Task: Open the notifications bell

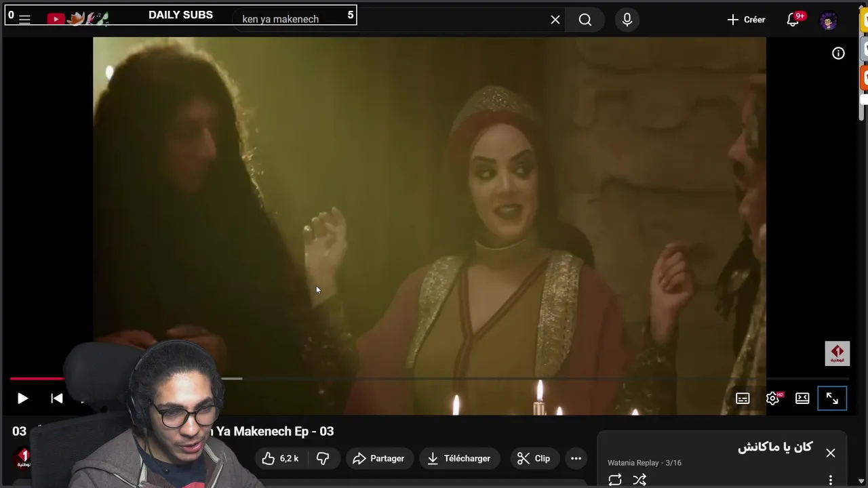Action: tap(793, 20)
